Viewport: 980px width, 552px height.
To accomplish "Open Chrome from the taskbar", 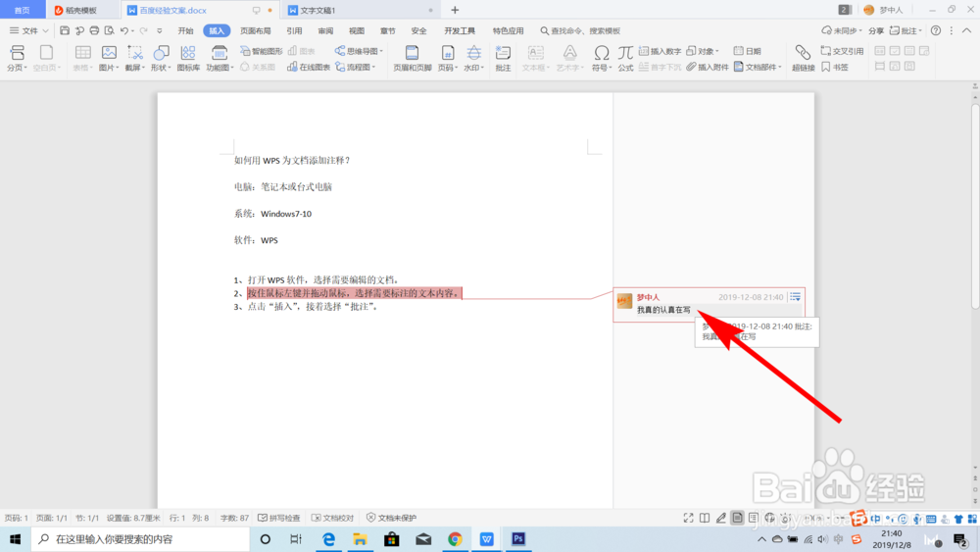I will pos(455,539).
